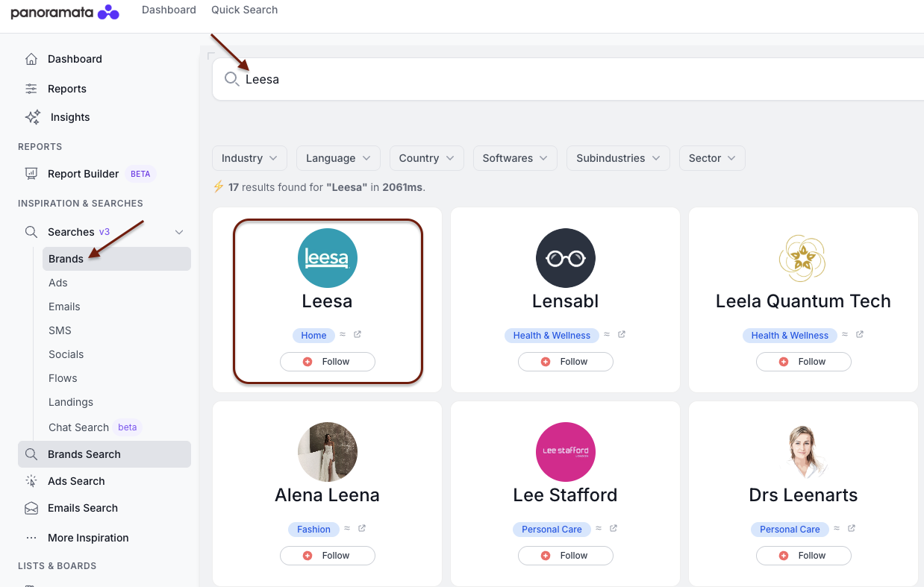
Task: Click the similar brands icon on the Lensabl card
Action: [607, 334]
